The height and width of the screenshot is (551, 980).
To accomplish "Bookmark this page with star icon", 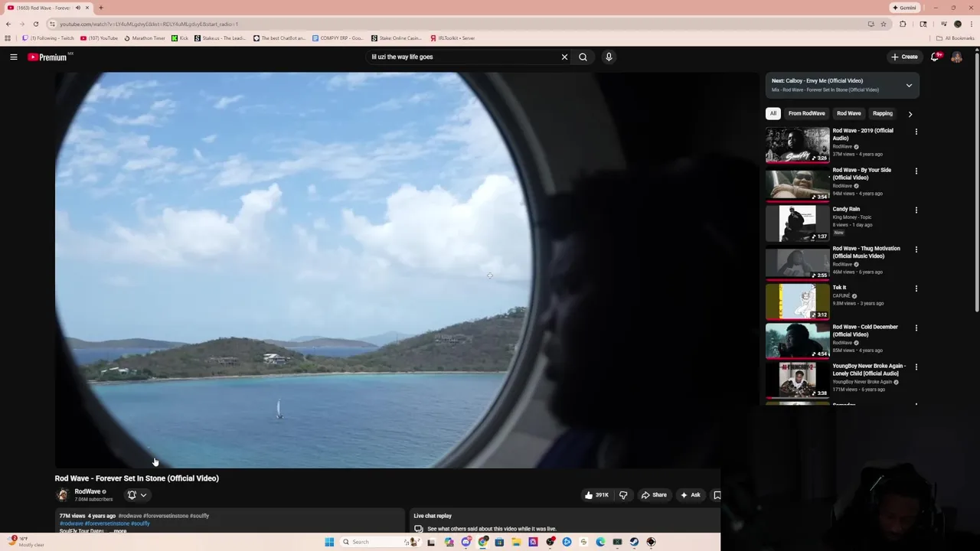I will tap(883, 24).
